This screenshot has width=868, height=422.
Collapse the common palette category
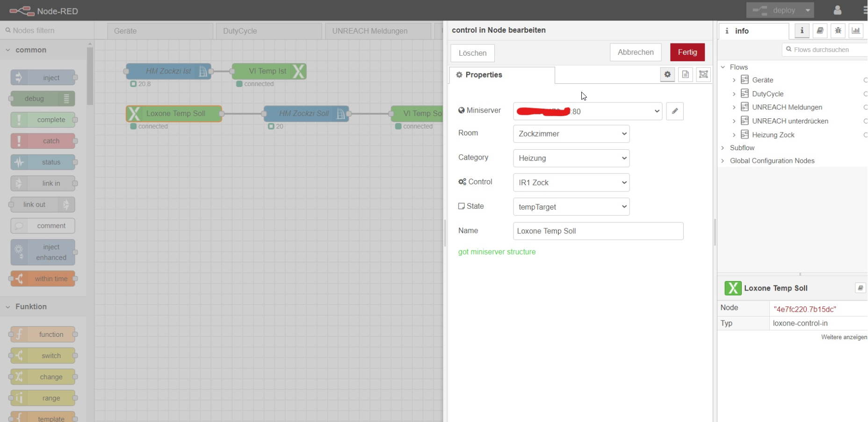pyautogui.click(x=8, y=50)
